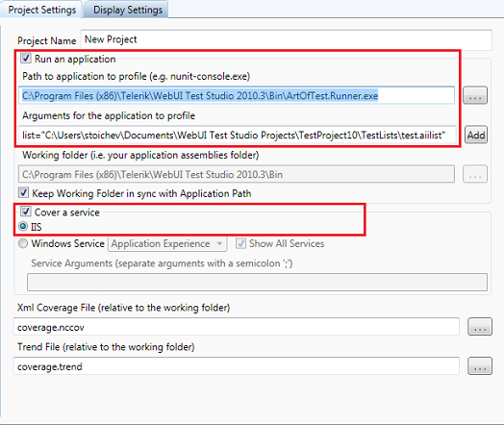The image size is (504, 425).
Task: Click the coverage.nccov file field
Action: tap(237, 327)
